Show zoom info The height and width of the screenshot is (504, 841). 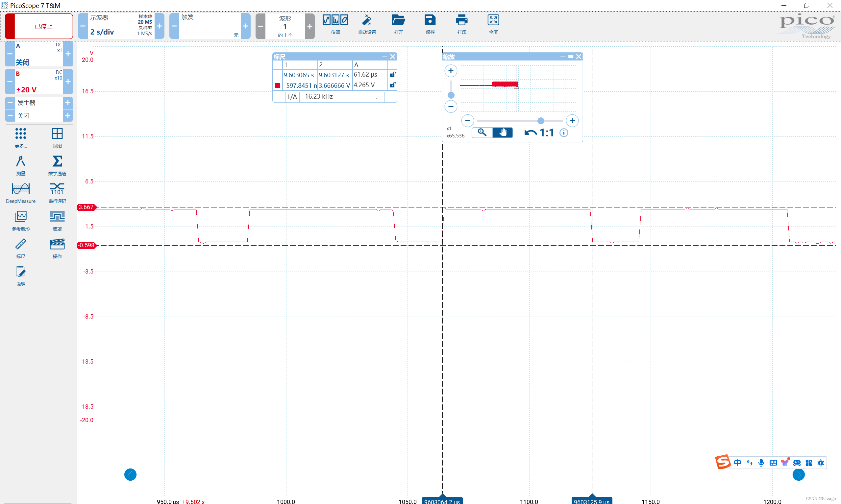click(564, 133)
